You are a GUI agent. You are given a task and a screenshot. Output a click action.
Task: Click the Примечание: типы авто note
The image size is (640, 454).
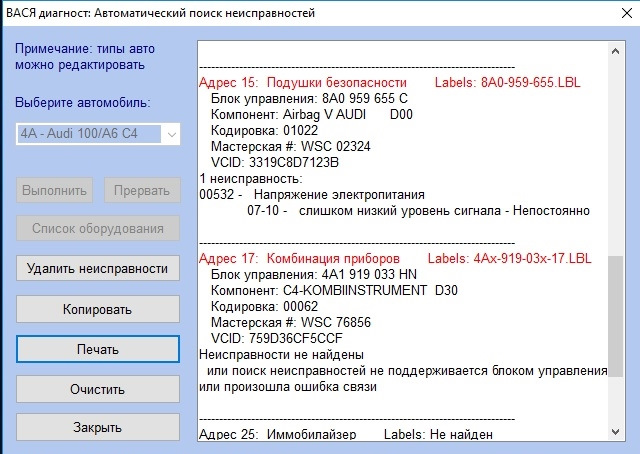click(x=85, y=57)
